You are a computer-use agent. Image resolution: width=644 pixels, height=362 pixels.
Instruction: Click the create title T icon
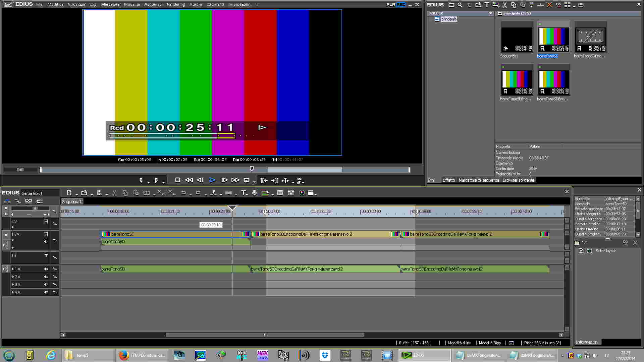(244, 193)
